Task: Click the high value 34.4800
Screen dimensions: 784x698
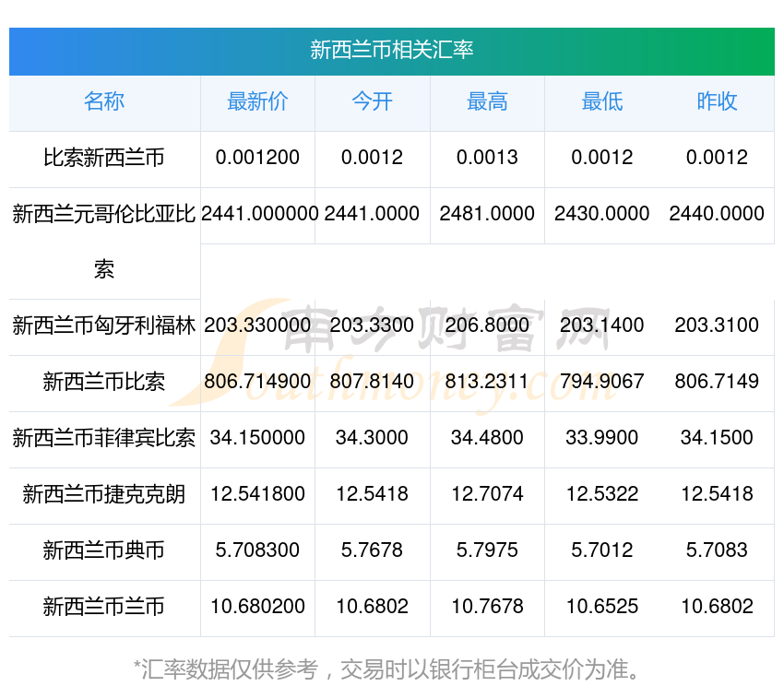Action: (x=487, y=438)
